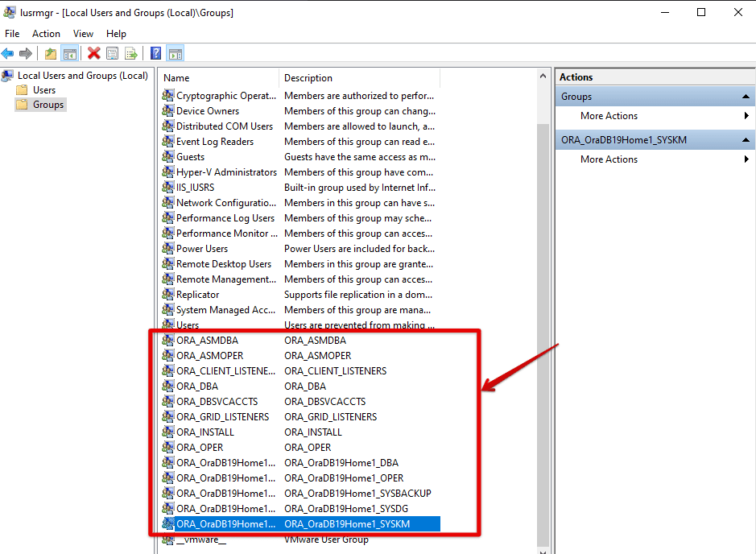Screen dimensions: 756x554
Task: Click group icon next to Event Log Readers
Action: pos(167,141)
